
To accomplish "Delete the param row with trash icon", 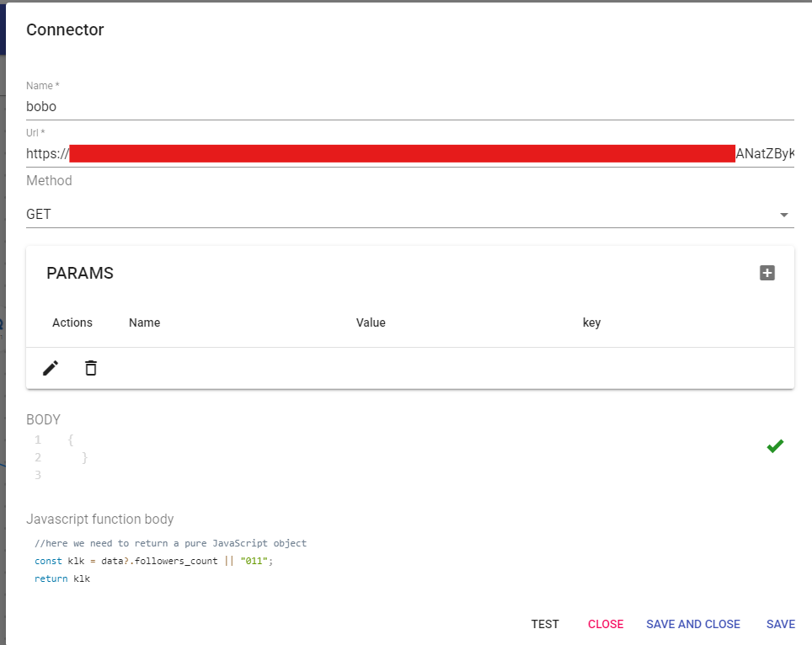I will [91, 368].
